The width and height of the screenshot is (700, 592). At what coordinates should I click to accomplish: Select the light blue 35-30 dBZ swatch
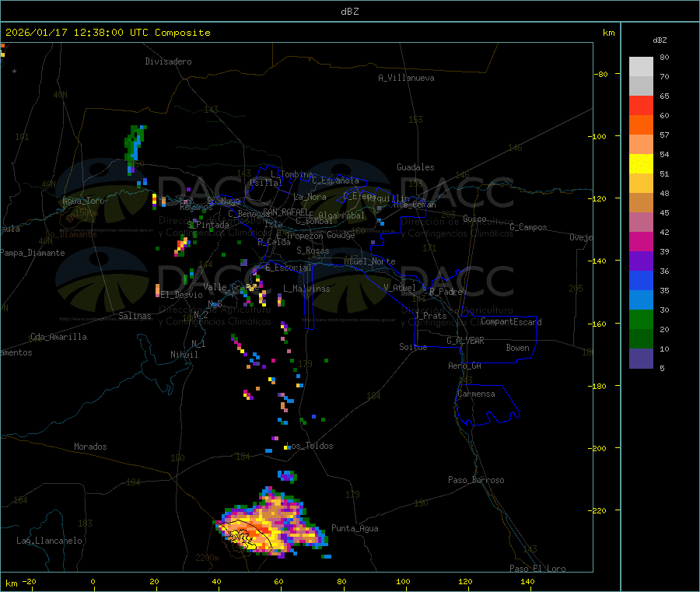pyautogui.click(x=641, y=300)
